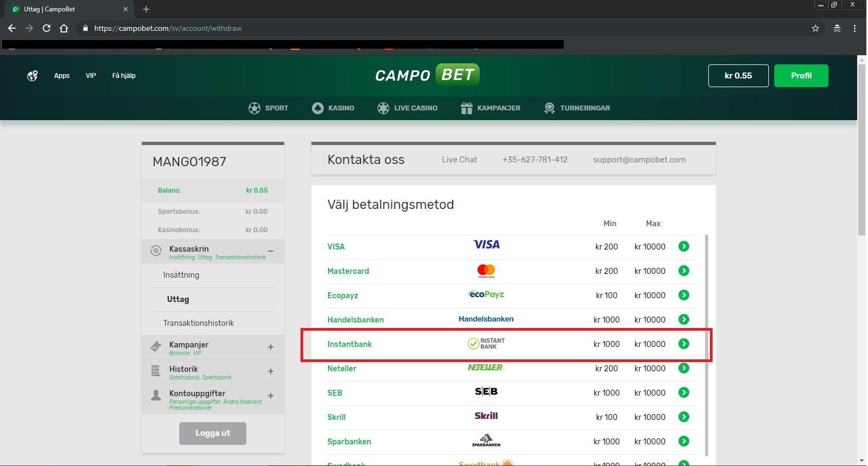Click the green arrow in Handelsbanken row

[x=684, y=319]
